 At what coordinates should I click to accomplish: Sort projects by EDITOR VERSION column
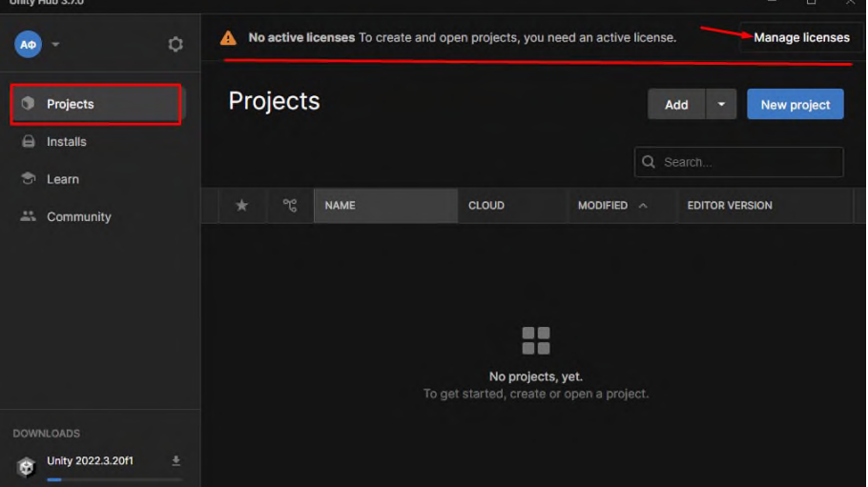pyautogui.click(x=764, y=205)
